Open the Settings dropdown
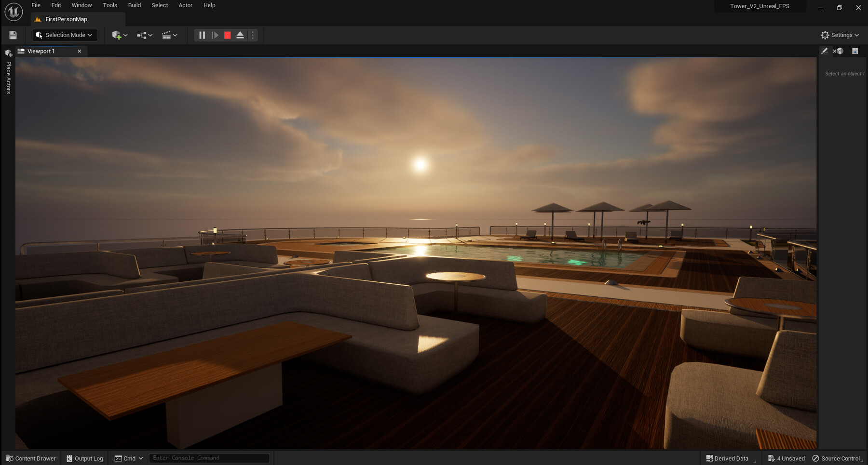Viewport: 868px width, 465px height. click(840, 35)
